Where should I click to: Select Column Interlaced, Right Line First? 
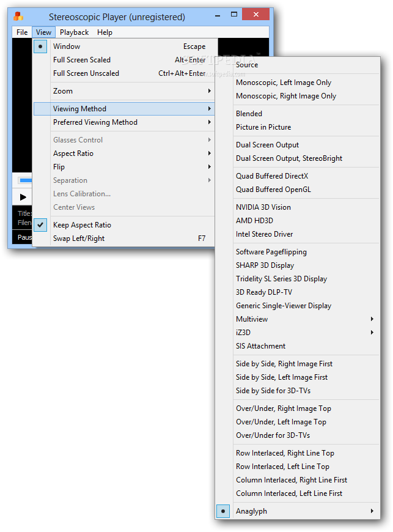point(298,480)
